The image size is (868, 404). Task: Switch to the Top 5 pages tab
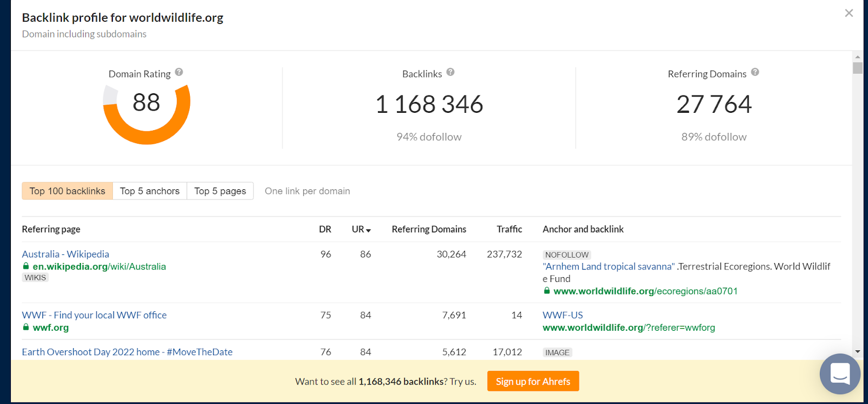coord(220,191)
